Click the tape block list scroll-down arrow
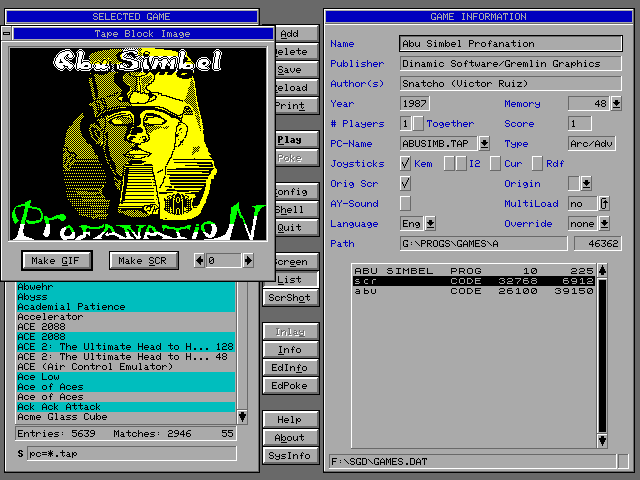 (602, 440)
